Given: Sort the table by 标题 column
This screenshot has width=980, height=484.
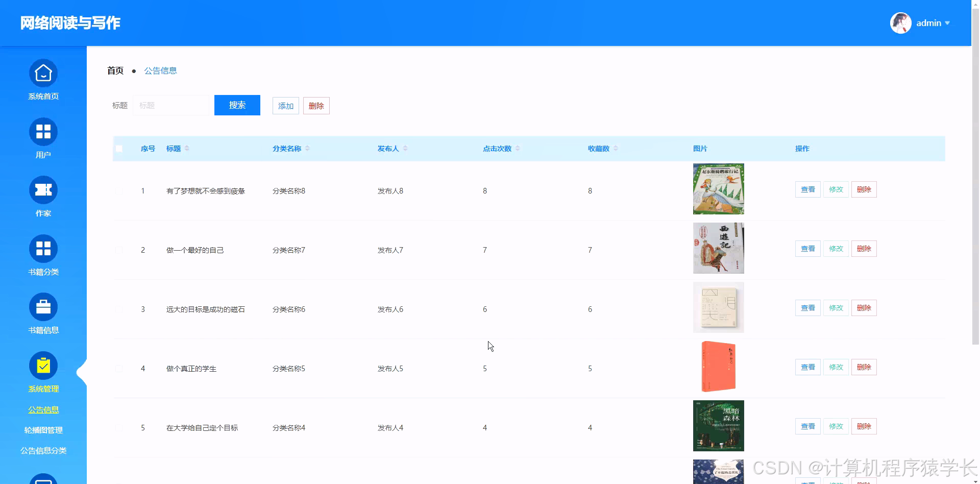Looking at the screenshot, I should click(187, 149).
